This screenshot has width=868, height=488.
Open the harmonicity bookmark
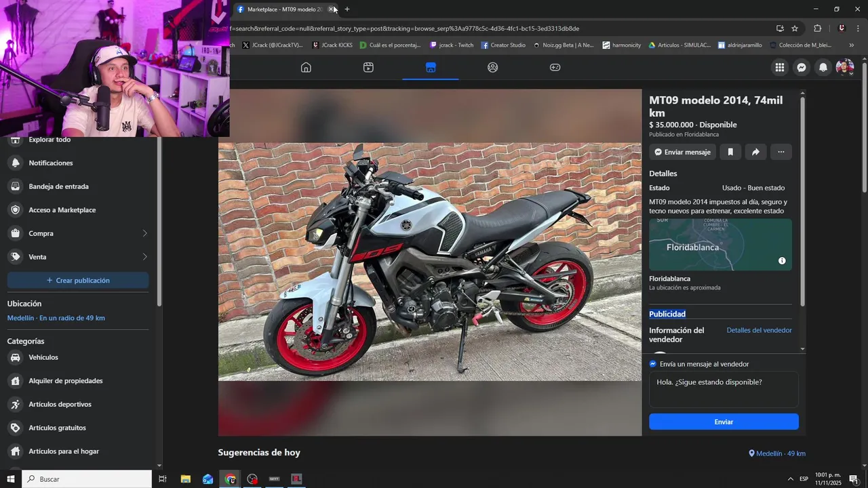click(621, 45)
